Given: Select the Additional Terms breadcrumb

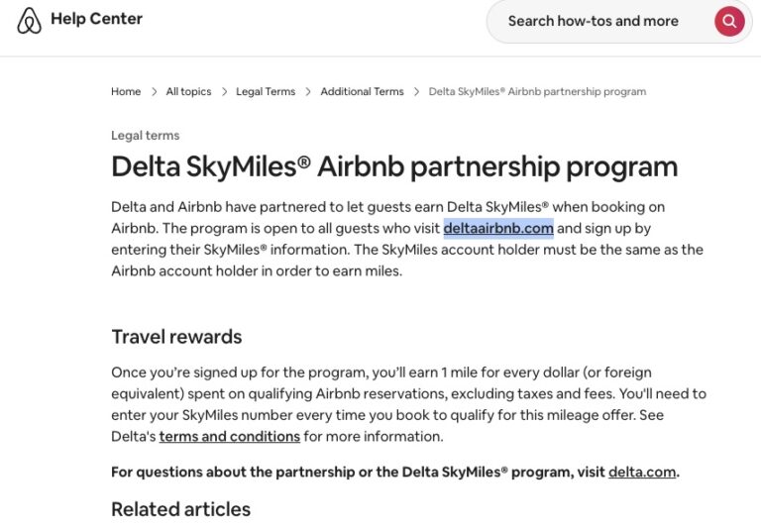Looking at the screenshot, I should click(362, 92).
